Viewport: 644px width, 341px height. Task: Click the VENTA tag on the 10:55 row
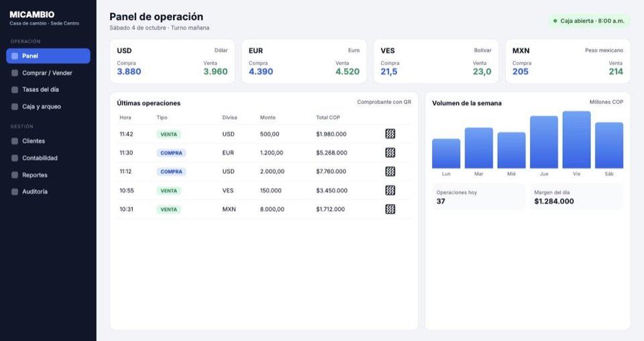coord(169,191)
